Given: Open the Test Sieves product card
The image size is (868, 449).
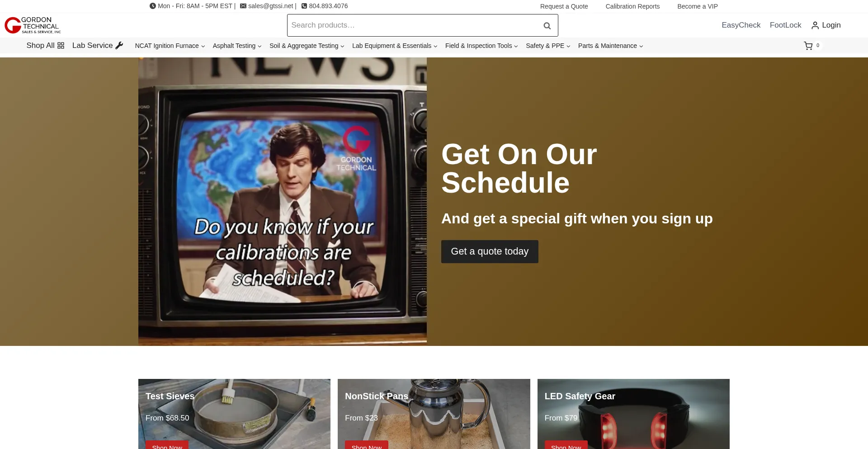Looking at the screenshot, I should [x=234, y=414].
